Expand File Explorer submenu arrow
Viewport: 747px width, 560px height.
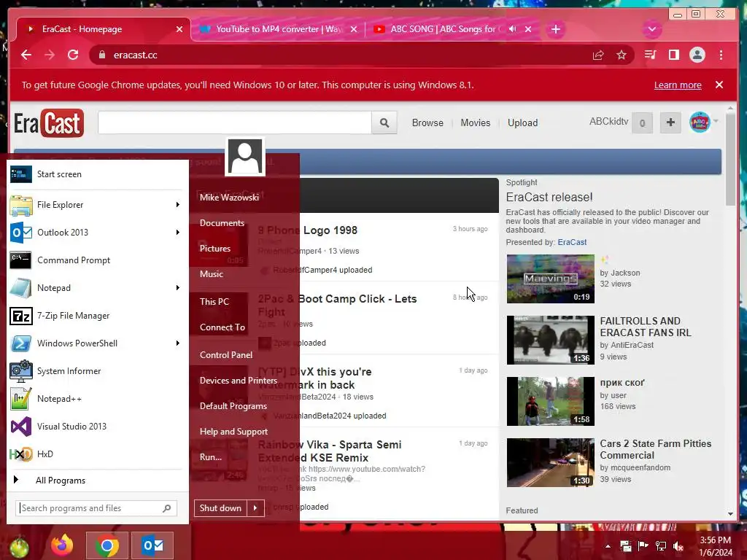point(178,205)
